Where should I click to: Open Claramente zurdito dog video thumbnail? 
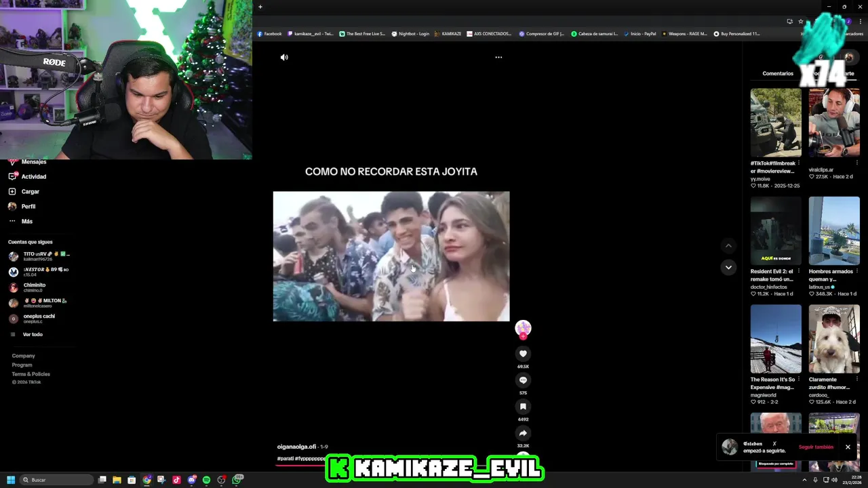[834, 339]
